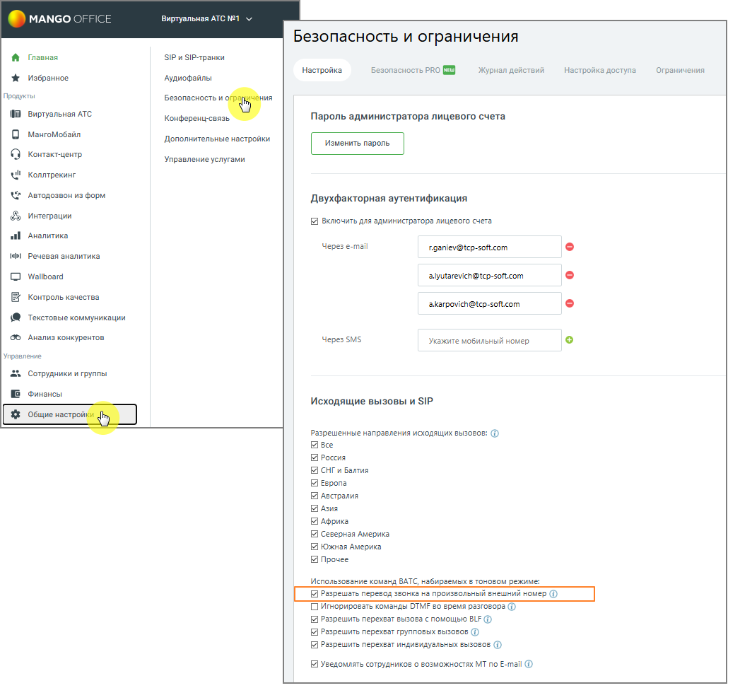Open Безопасность и ограничения submenu item
The height and width of the screenshot is (700, 740).
pyautogui.click(x=218, y=98)
